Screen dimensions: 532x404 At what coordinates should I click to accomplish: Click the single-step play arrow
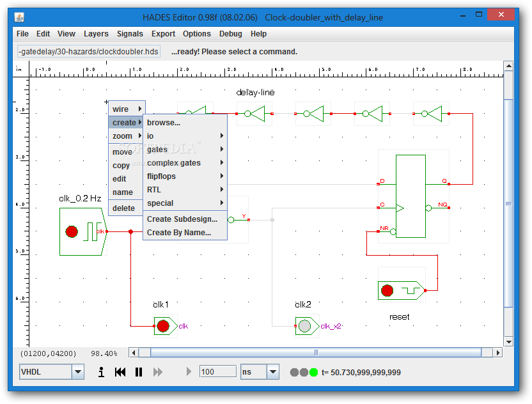(189, 372)
